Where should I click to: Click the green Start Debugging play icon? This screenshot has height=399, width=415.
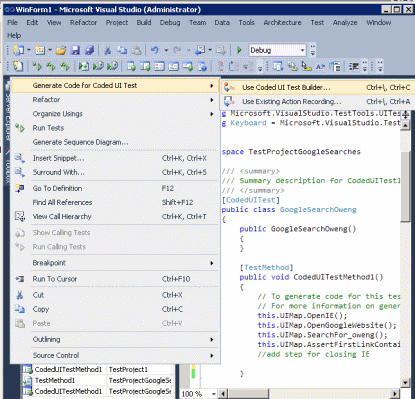239,50
